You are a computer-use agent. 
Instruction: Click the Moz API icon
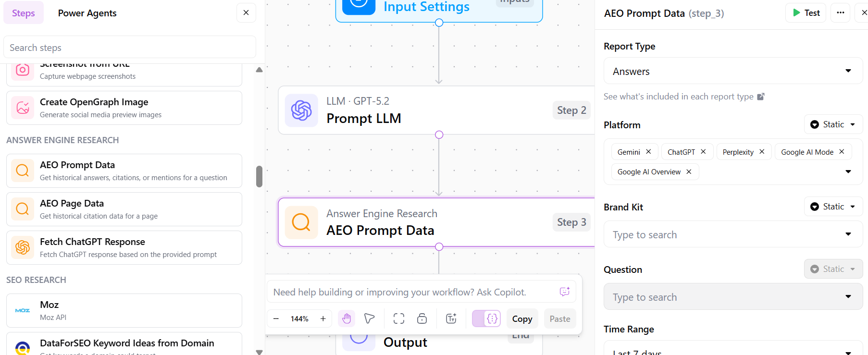point(22,310)
